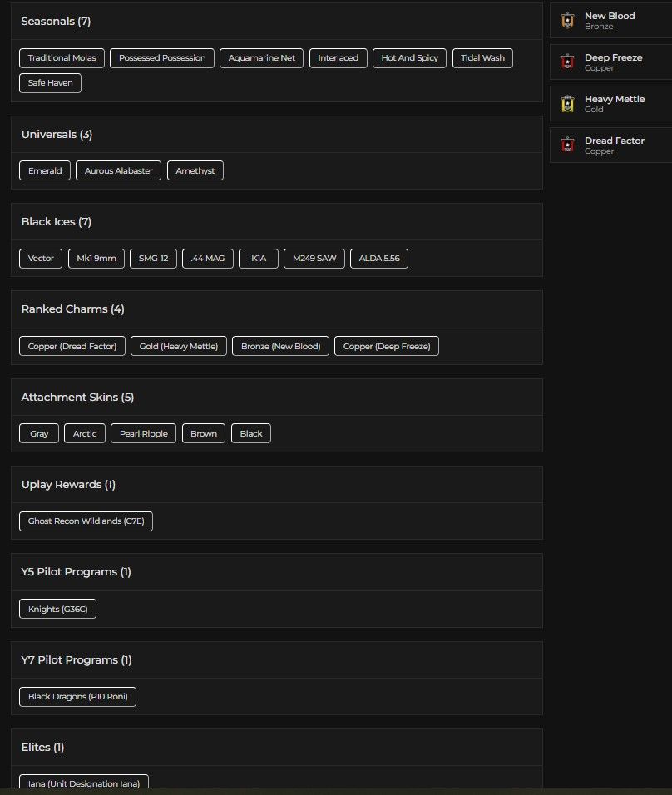
Task: Choose the Brown attachment skin tag
Action: [204, 433]
